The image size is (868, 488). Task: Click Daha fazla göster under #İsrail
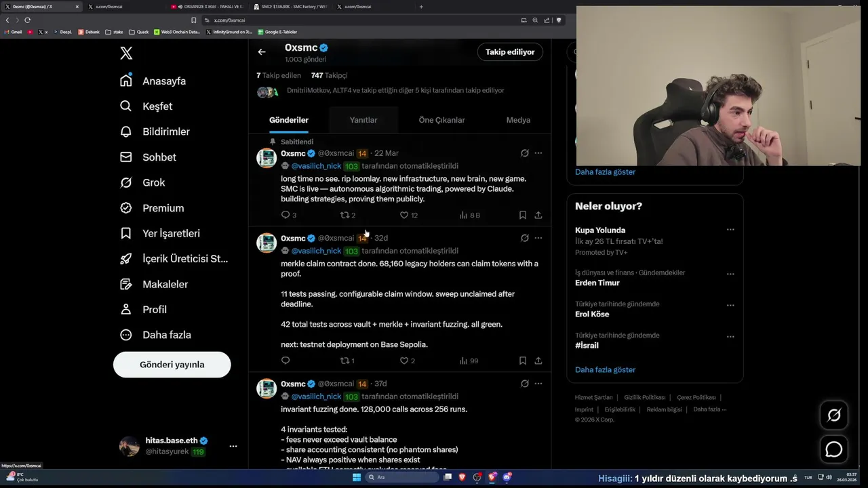[x=605, y=369]
